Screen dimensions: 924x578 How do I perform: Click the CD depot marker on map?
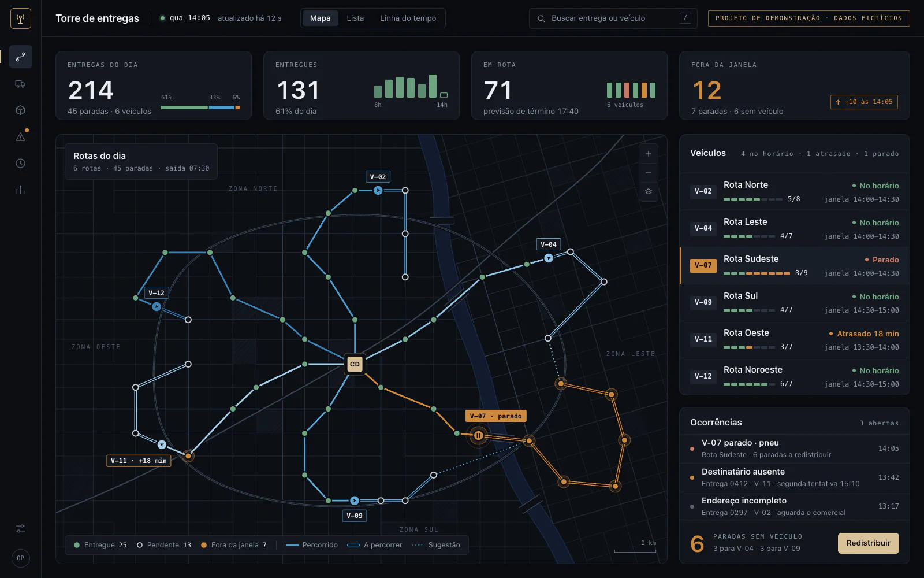[x=355, y=364]
